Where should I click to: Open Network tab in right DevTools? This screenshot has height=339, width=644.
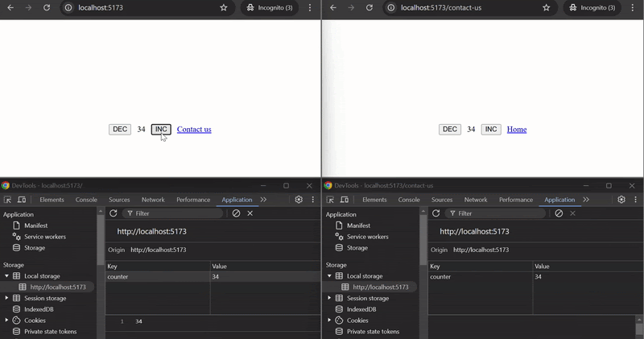click(476, 200)
